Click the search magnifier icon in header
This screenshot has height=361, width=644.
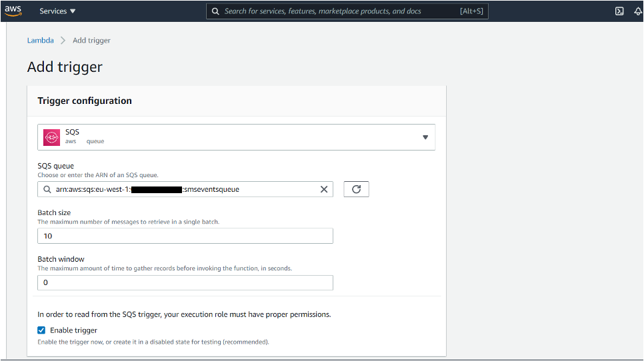point(215,11)
